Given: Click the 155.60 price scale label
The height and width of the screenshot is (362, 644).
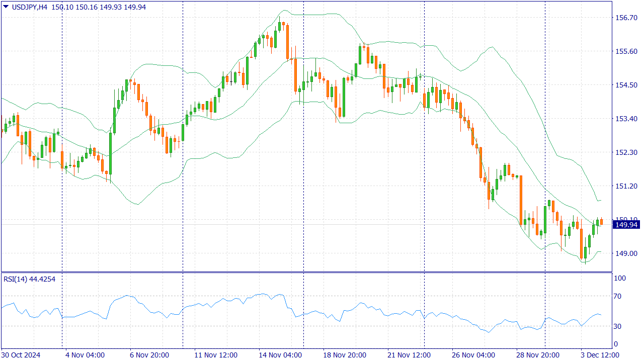Looking at the screenshot, I should point(625,51).
